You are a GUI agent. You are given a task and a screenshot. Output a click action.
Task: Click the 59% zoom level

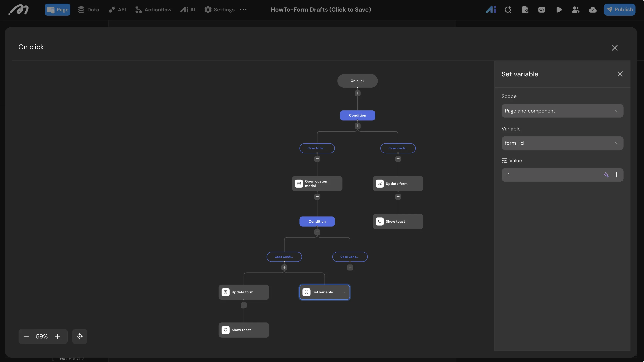pyautogui.click(x=42, y=336)
